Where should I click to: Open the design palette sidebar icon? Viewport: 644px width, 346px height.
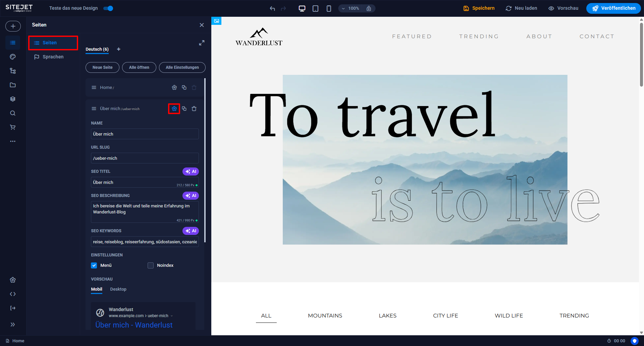[13, 57]
